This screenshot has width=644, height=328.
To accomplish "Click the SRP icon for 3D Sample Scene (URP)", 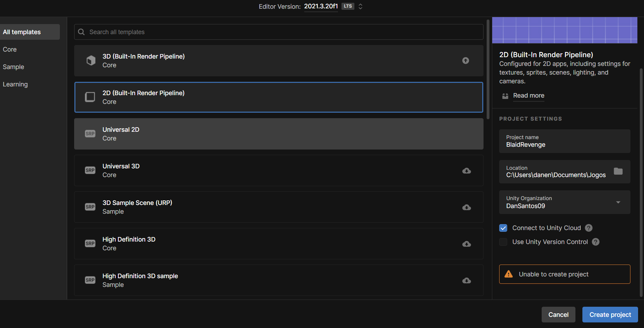I will pos(90,207).
